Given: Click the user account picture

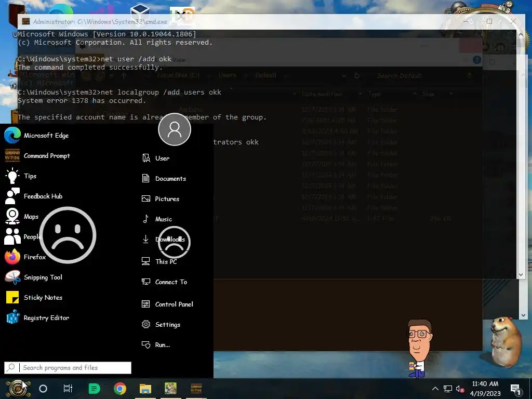Looking at the screenshot, I should (x=175, y=129).
